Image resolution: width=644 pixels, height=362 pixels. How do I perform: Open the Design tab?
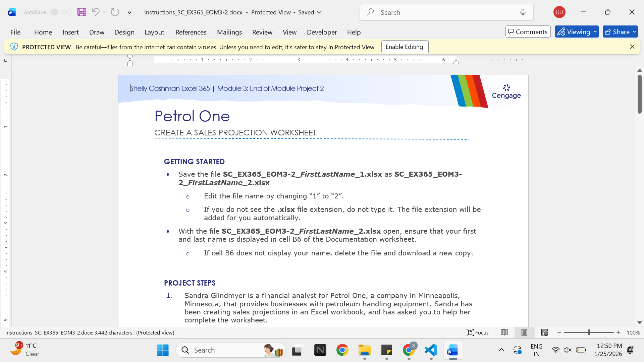pyautogui.click(x=124, y=32)
